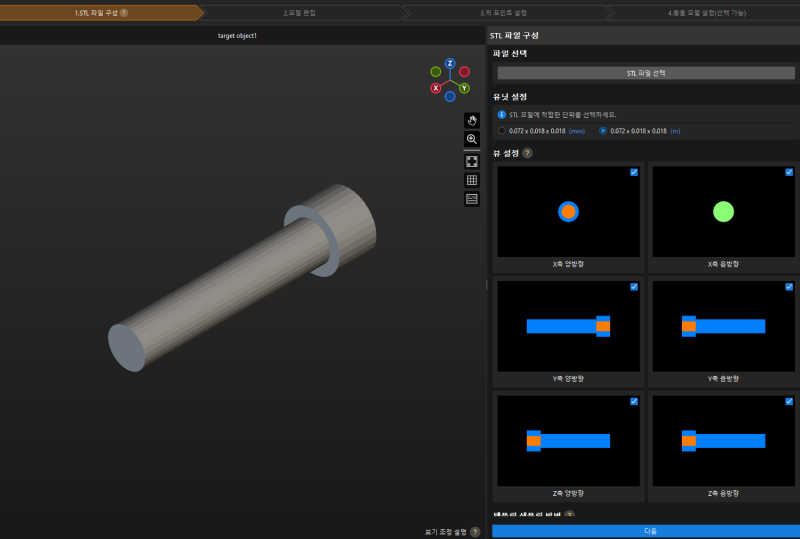Screen dimensions: 800x539
Task: Select the mm unit radio button
Action: (x=502, y=131)
